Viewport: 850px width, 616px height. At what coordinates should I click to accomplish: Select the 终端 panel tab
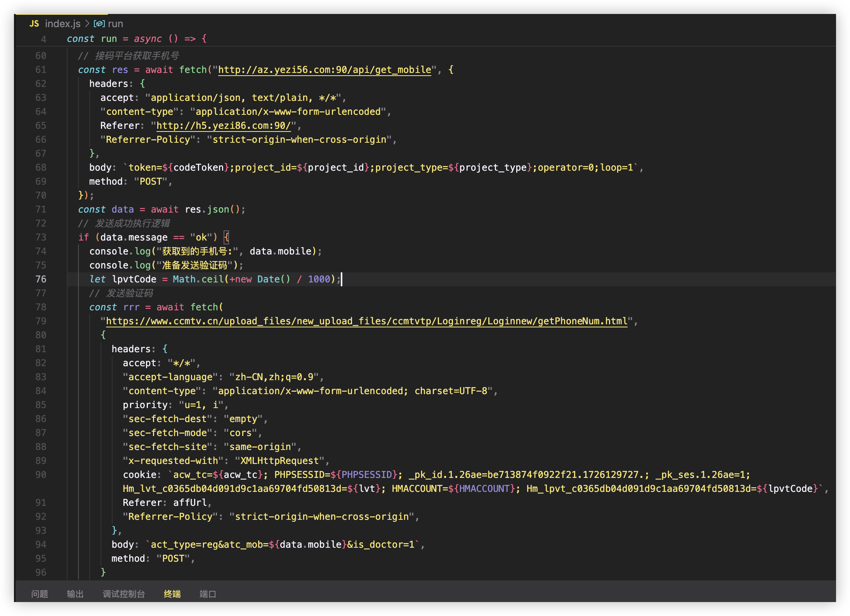[x=172, y=594]
